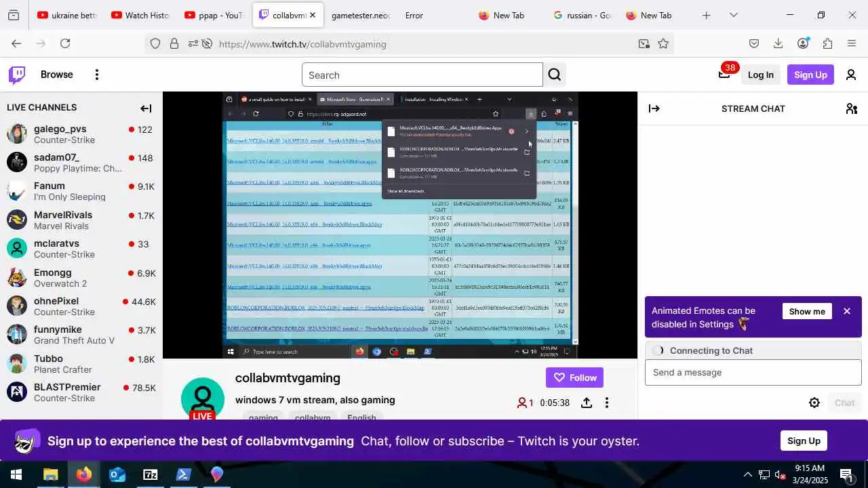Switch to the Watch History tab

click(141, 15)
